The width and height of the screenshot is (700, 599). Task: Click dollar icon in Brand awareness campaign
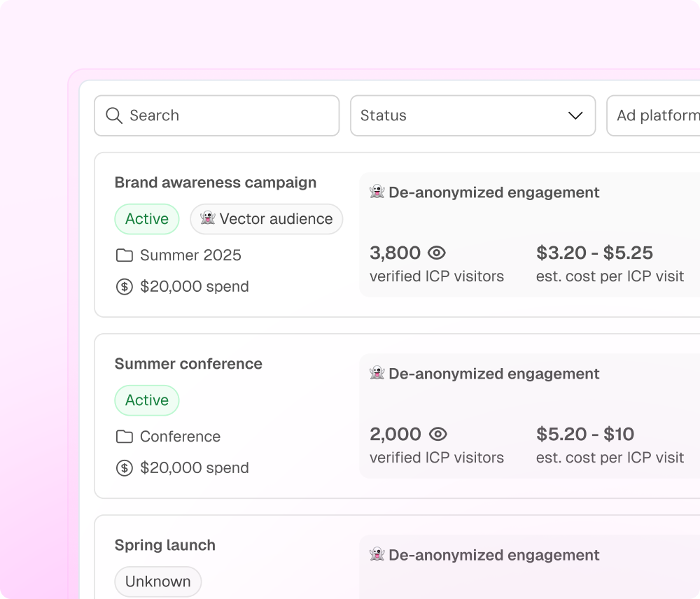[125, 287]
